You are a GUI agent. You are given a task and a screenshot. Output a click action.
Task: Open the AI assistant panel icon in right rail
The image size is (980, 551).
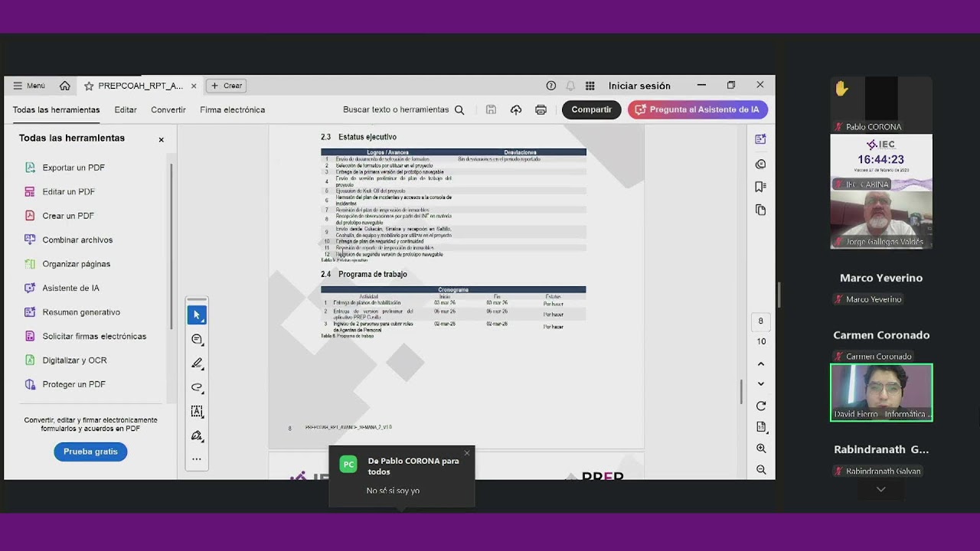[760, 139]
